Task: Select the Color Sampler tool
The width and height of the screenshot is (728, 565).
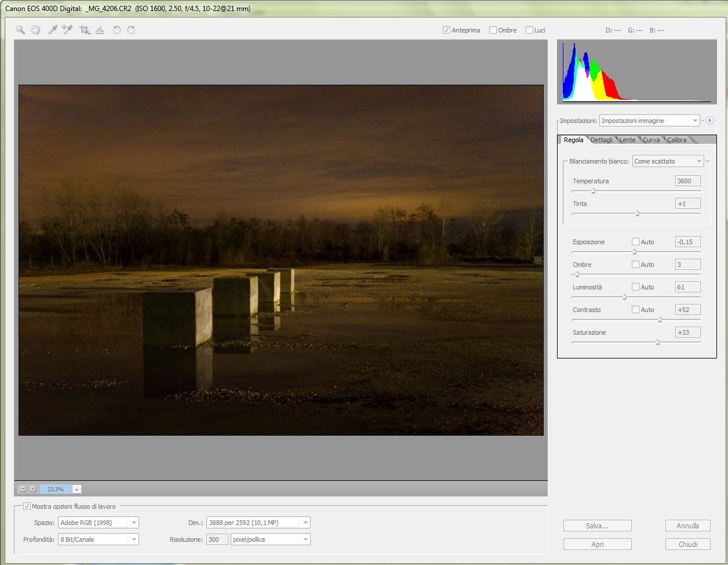Action: click(x=67, y=30)
